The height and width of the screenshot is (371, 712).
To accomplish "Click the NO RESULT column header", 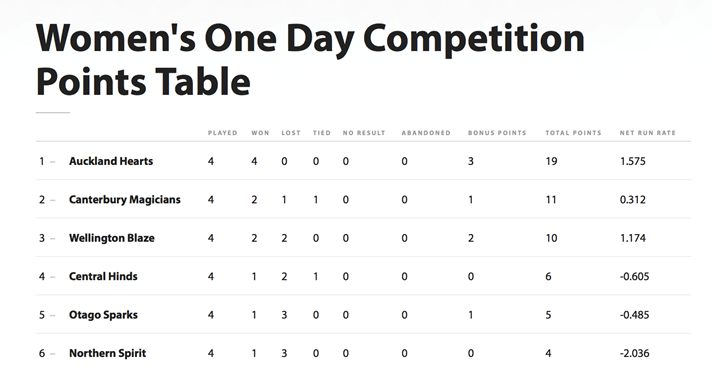I will [x=364, y=133].
